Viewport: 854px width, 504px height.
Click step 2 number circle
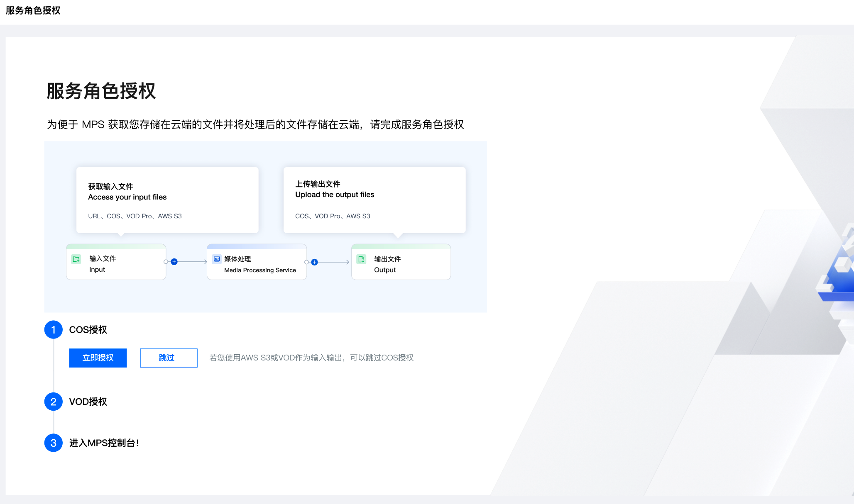(54, 402)
